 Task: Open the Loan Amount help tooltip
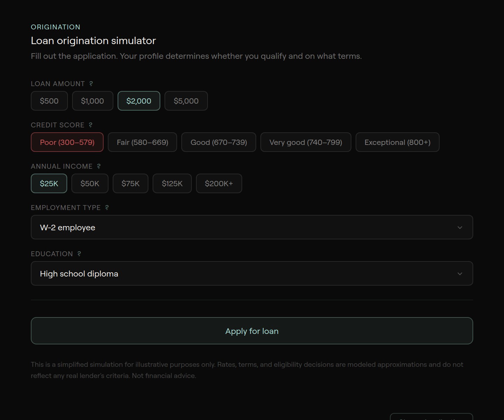[x=92, y=83]
